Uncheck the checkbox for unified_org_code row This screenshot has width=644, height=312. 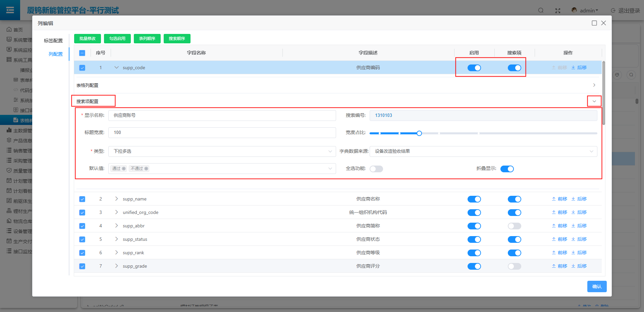[x=82, y=213]
